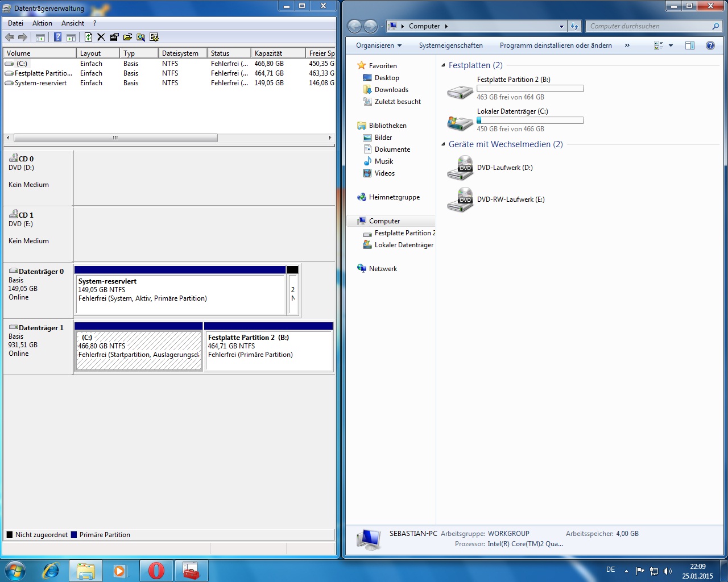Viewport: 728px width, 582px height.
Task: Toggle the preview pane icon in Explorer
Action: click(690, 45)
